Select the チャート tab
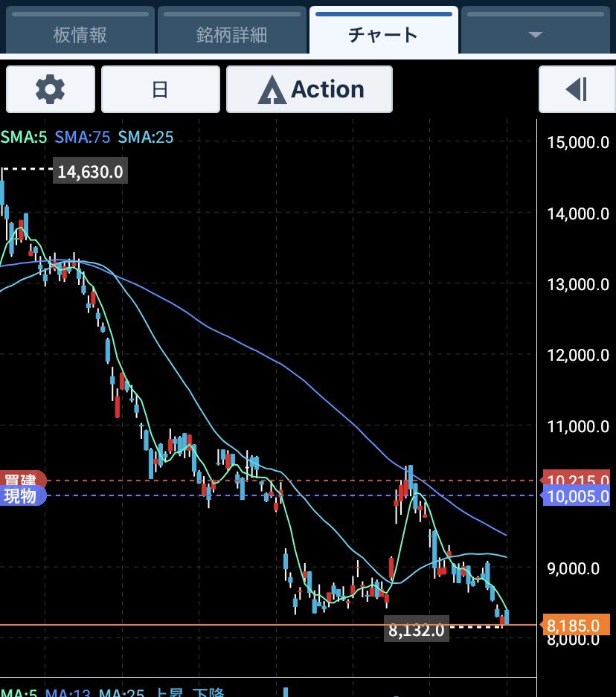This screenshot has height=697, width=616. [384, 30]
